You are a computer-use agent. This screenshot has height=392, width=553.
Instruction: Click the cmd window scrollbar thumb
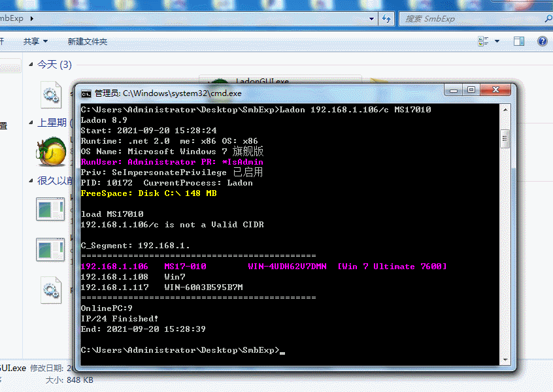(504, 139)
